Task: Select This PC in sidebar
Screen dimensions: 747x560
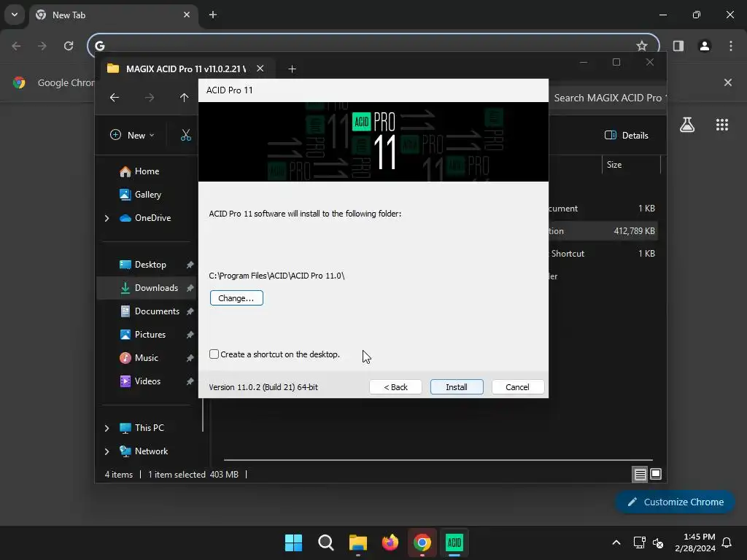Action: pyautogui.click(x=149, y=428)
